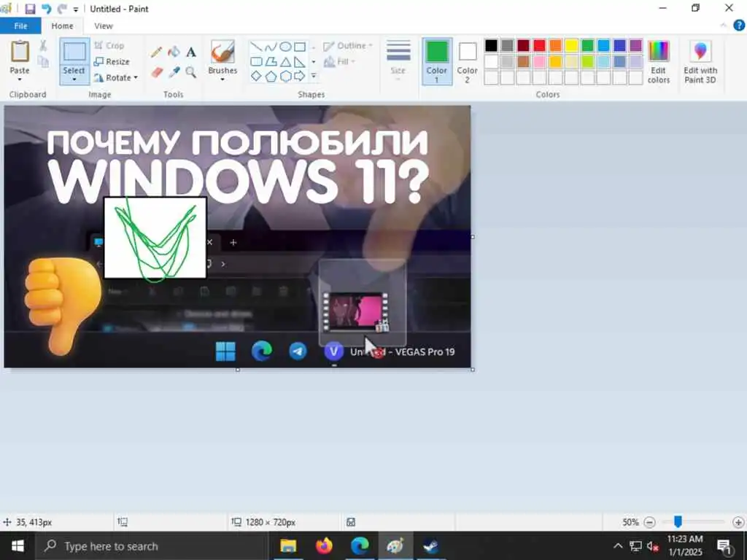Choose the Rectangle shape
The width and height of the screenshot is (747, 560).
tap(300, 47)
